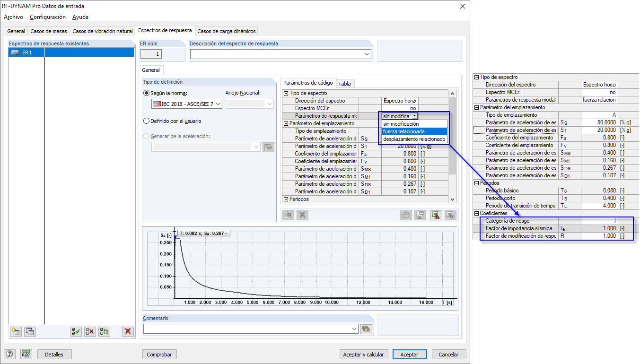Viewport: 640px width, 364px height.
Task: Select Según la norma radio button
Action: point(146,93)
